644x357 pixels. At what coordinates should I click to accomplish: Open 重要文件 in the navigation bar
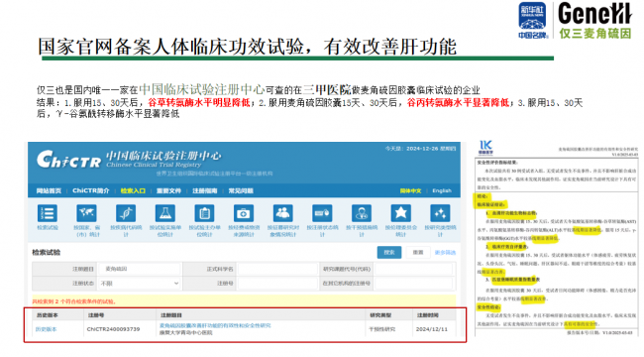tap(168, 190)
